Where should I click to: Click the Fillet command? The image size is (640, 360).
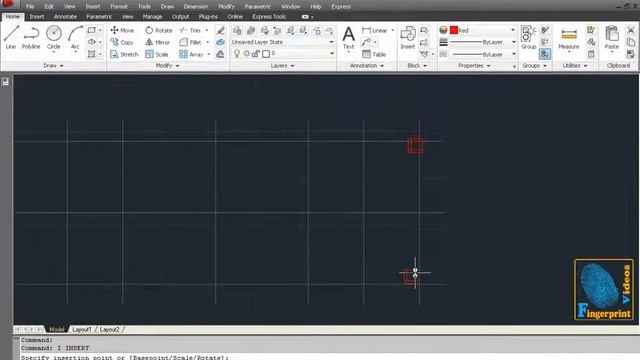(190, 42)
